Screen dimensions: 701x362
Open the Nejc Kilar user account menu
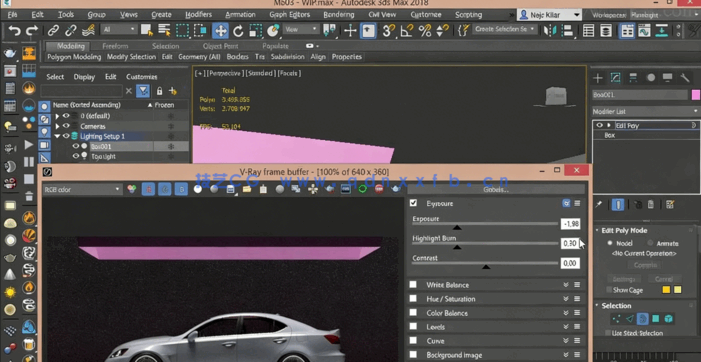550,15
